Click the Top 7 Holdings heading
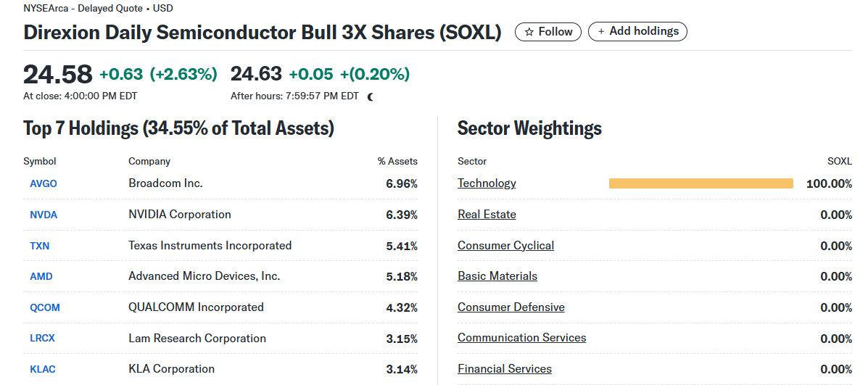This screenshot has width=868, height=385. click(178, 129)
